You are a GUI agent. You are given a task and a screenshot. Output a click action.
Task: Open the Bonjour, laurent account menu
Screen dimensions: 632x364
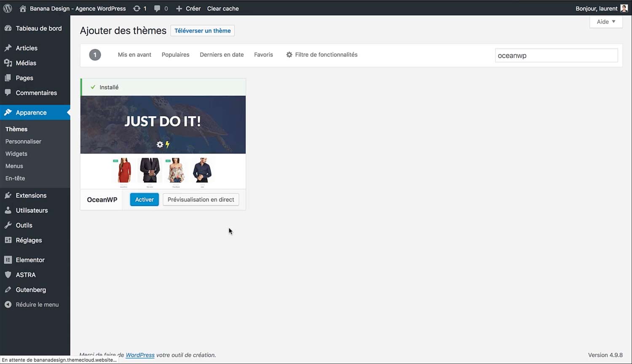pyautogui.click(x=602, y=8)
